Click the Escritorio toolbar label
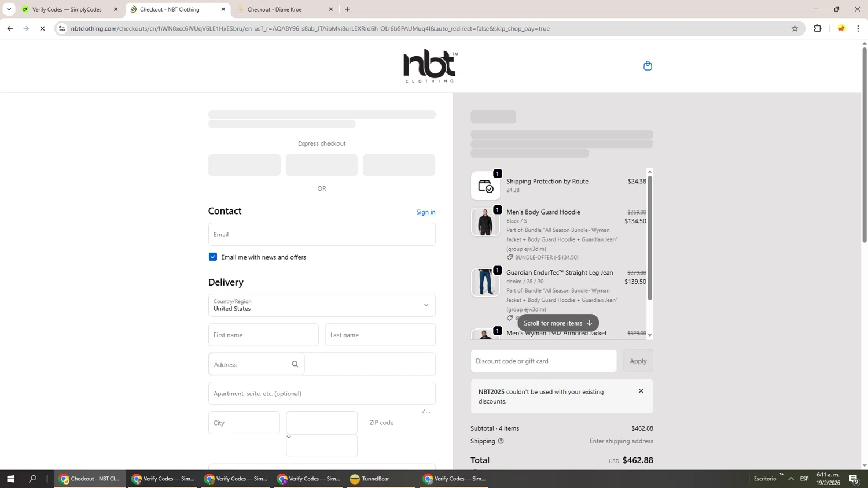 (765, 479)
